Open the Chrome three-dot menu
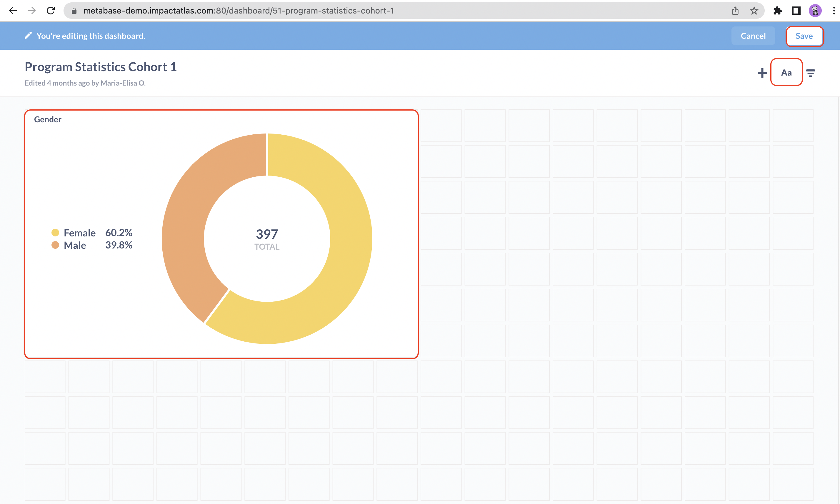 click(x=834, y=11)
